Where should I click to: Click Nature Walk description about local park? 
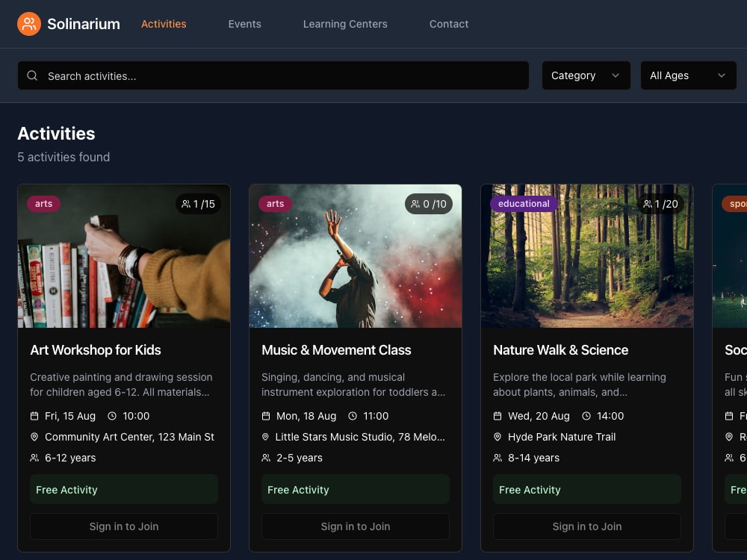(x=580, y=385)
